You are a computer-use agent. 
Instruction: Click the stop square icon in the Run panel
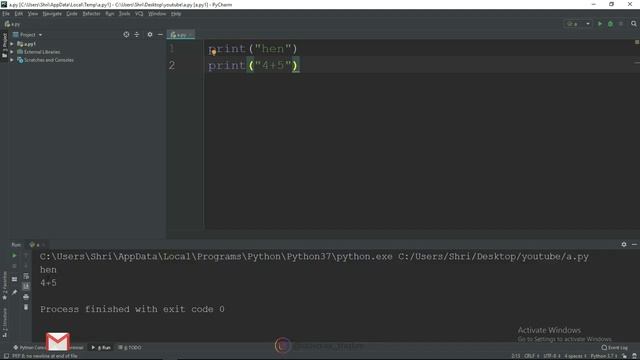point(14,266)
